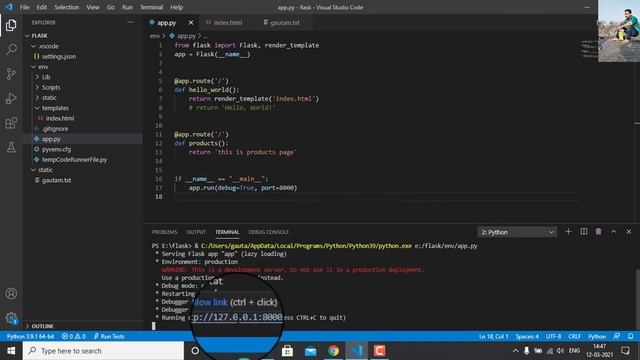Viewport: 640px width, 360px height.
Task: Open the Terminal menu
Action: [x=151, y=7]
